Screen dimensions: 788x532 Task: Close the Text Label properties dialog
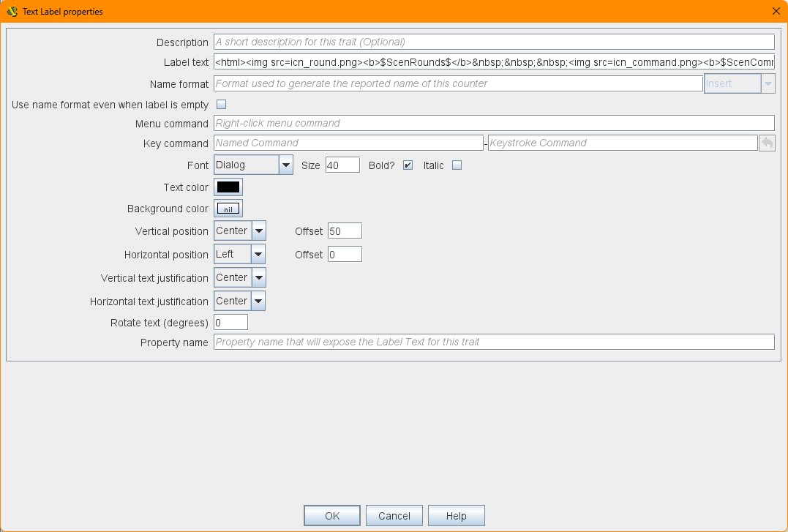click(776, 11)
